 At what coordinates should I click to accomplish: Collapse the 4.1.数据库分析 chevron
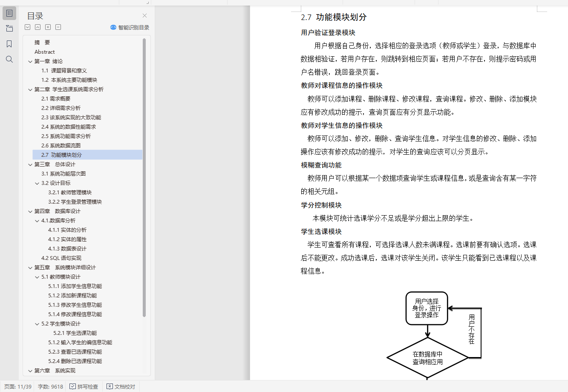click(x=37, y=221)
